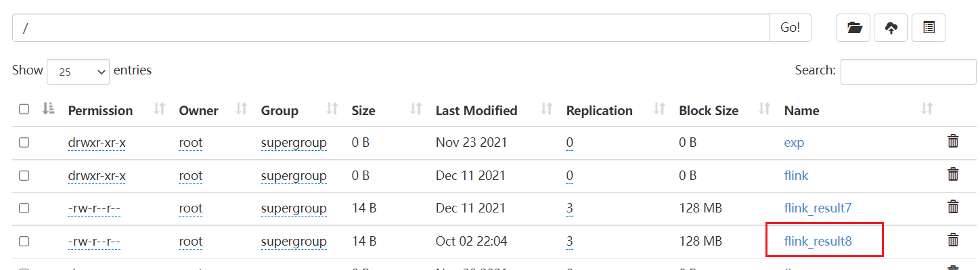Screen dimensions: 980x270
Task: Delete the exp directory with the trash icon
Action: pyautogui.click(x=953, y=141)
